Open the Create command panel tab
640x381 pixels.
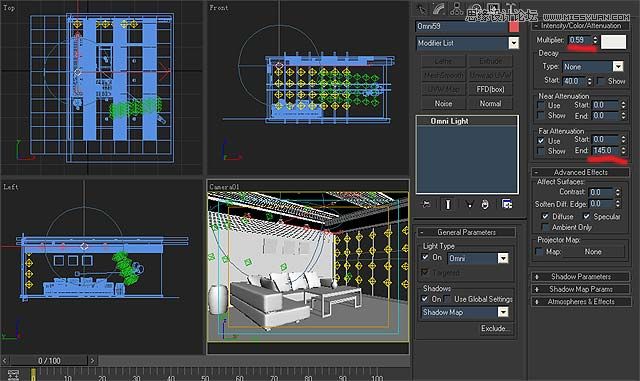(422, 9)
